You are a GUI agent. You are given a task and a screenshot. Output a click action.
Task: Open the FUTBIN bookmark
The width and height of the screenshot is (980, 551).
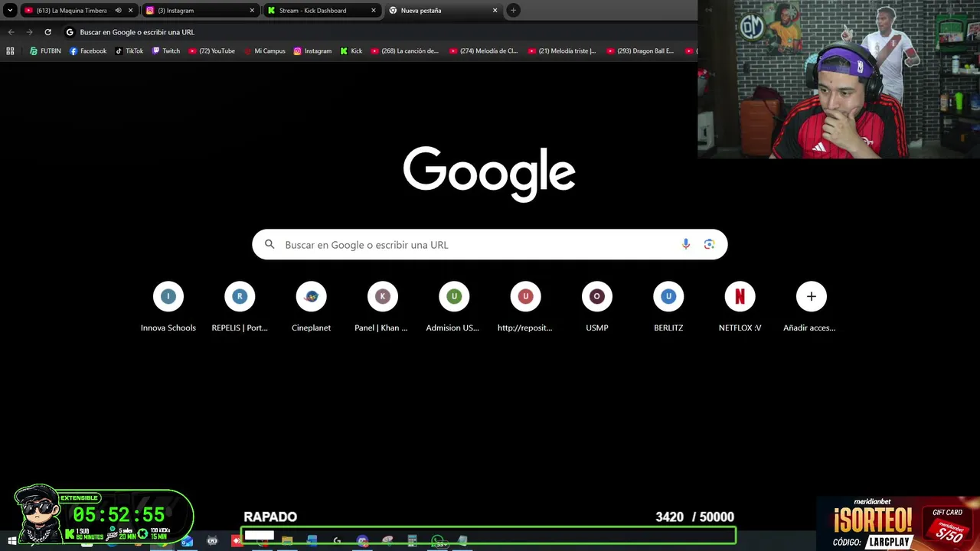tap(45, 51)
